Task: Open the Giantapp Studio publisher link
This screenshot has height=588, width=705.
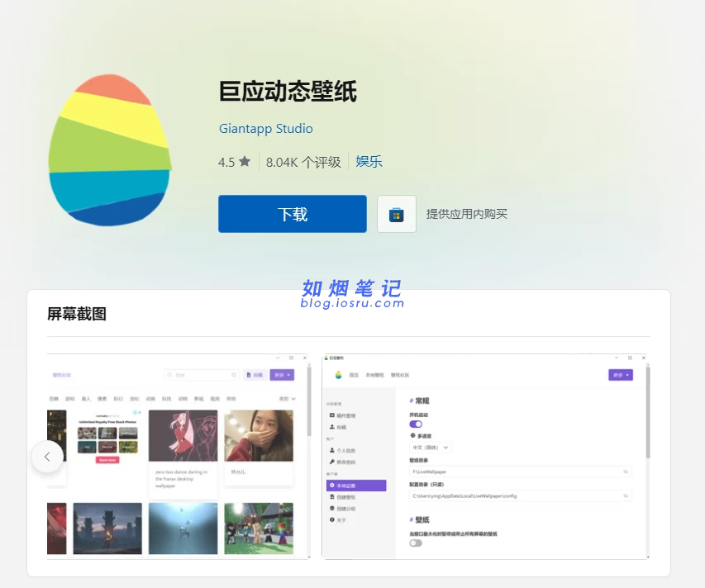Action: pos(266,129)
